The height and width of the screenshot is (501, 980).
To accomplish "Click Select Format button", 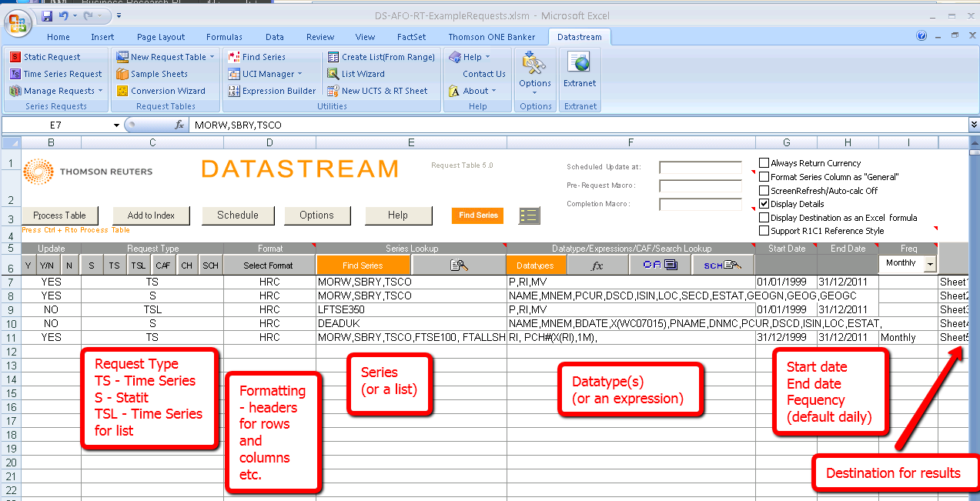I will (x=269, y=265).
